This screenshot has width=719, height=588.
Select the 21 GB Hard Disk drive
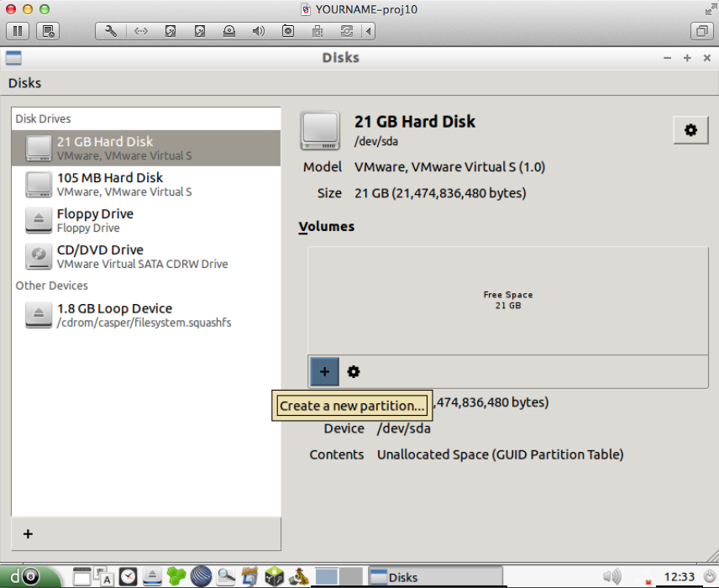(x=146, y=148)
